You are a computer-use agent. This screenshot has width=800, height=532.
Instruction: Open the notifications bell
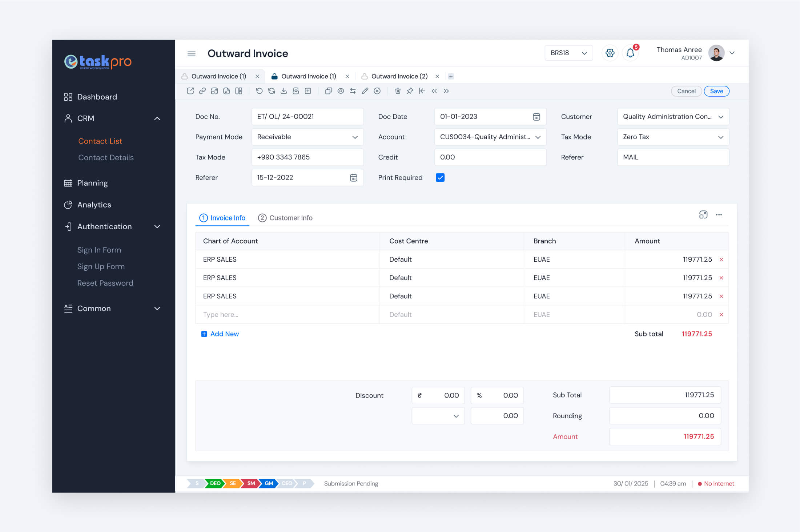(630, 53)
